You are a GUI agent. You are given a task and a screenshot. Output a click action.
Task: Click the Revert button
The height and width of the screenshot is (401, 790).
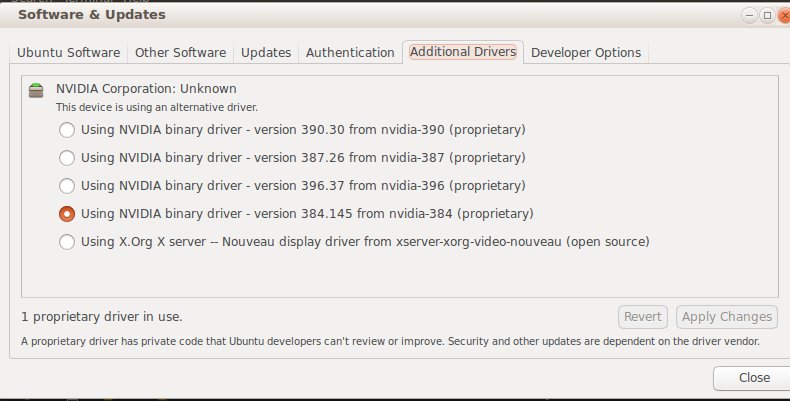coord(643,317)
